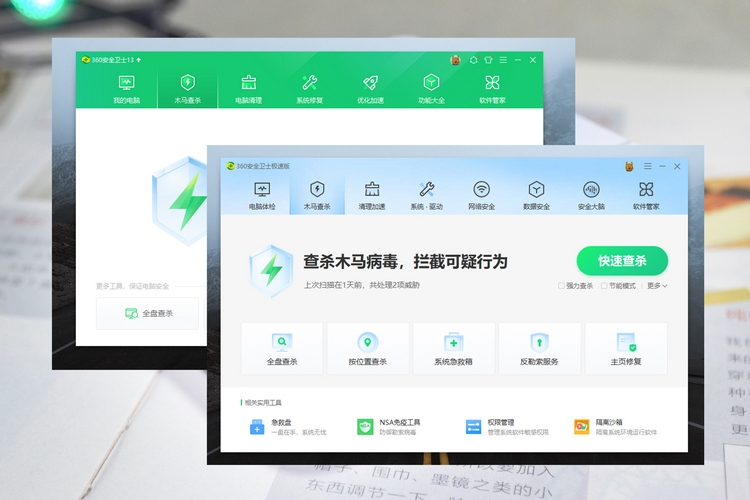Open 电脑清理 in the green window
The height and width of the screenshot is (500, 750).
(248, 89)
